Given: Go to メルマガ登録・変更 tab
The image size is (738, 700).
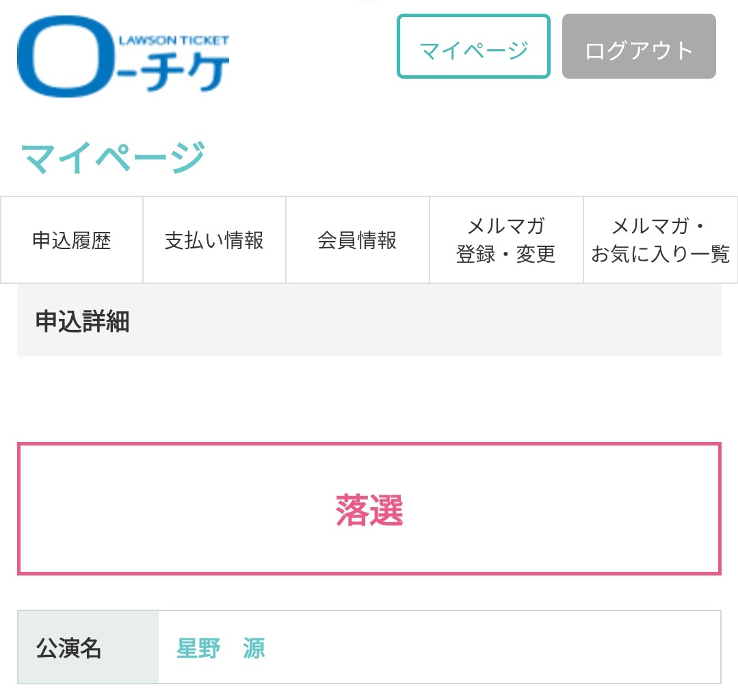Looking at the screenshot, I should tap(506, 240).
